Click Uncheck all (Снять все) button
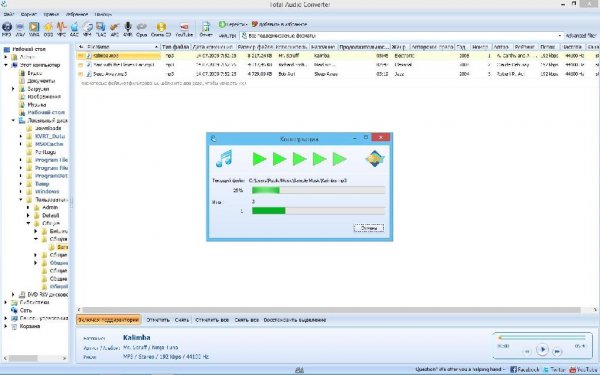This screenshot has width=600, height=375. 246,320
